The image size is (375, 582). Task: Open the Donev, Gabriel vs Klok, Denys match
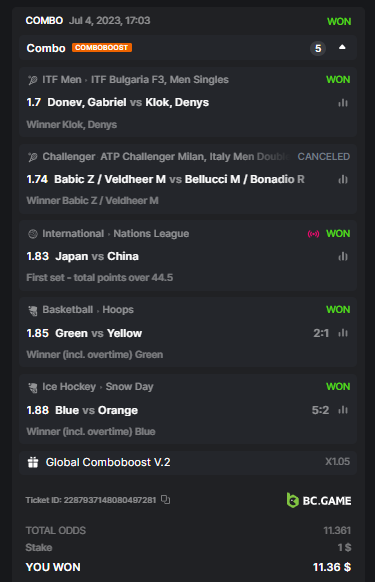point(128,102)
